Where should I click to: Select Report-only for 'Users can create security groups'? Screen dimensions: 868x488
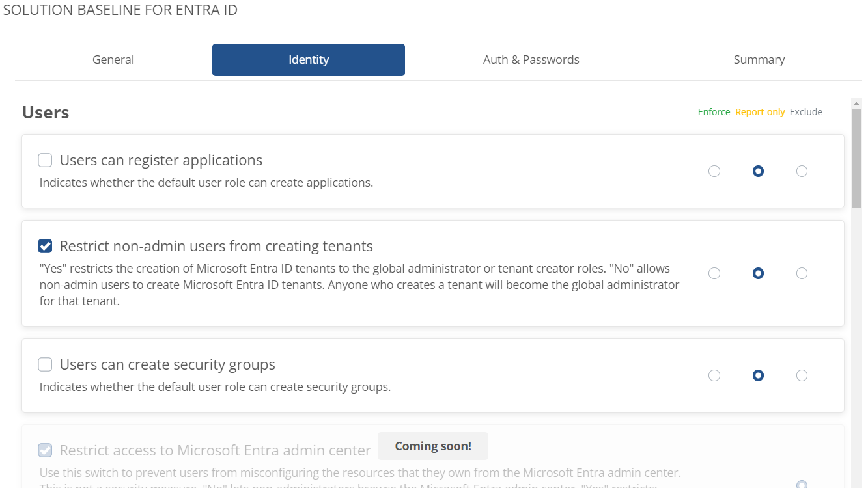pos(758,375)
